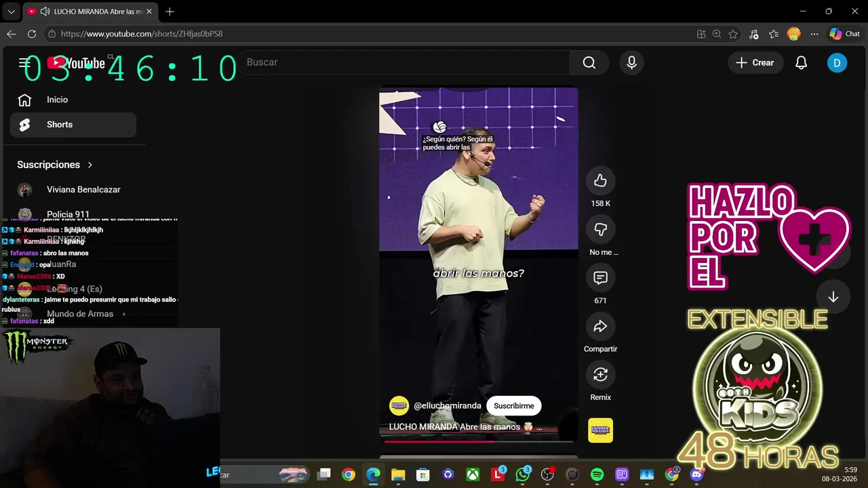Open the zoom magnifier in address bar
868x488 pixels.
[x=717, y=34]
